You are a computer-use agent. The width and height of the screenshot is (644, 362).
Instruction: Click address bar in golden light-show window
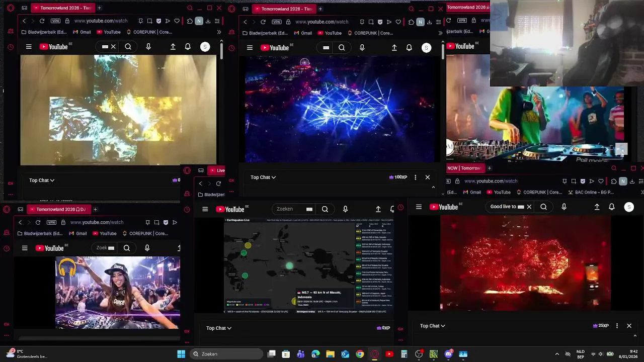101,21
